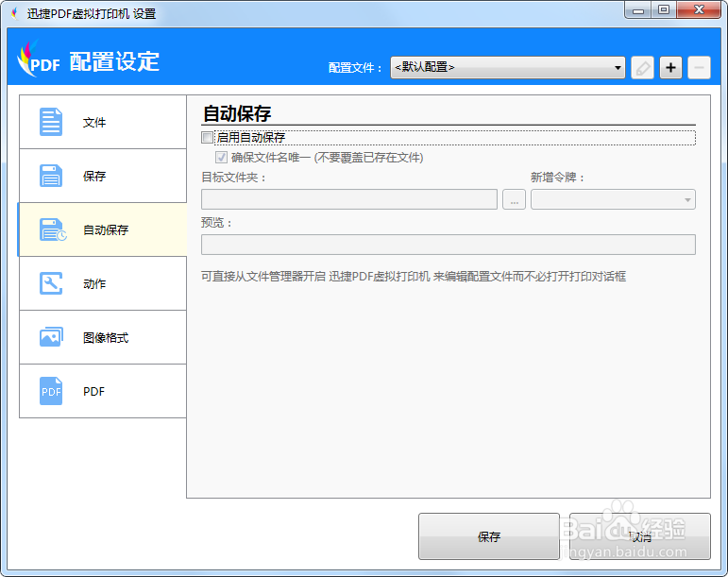
Task: Click the PDF logo in blue header
Action: pos(39,60)
